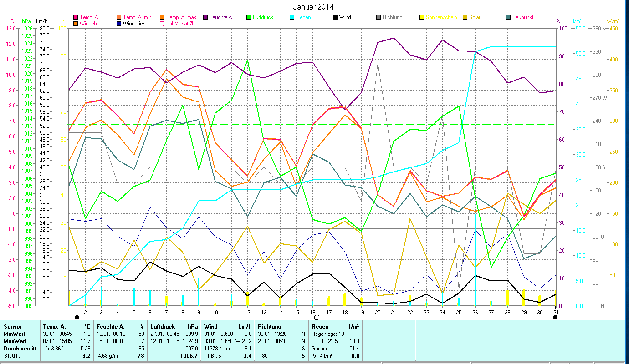629x364 pixels.
Task: Click the maximum daily rain value 18.0
Action: tap(354, 341)
